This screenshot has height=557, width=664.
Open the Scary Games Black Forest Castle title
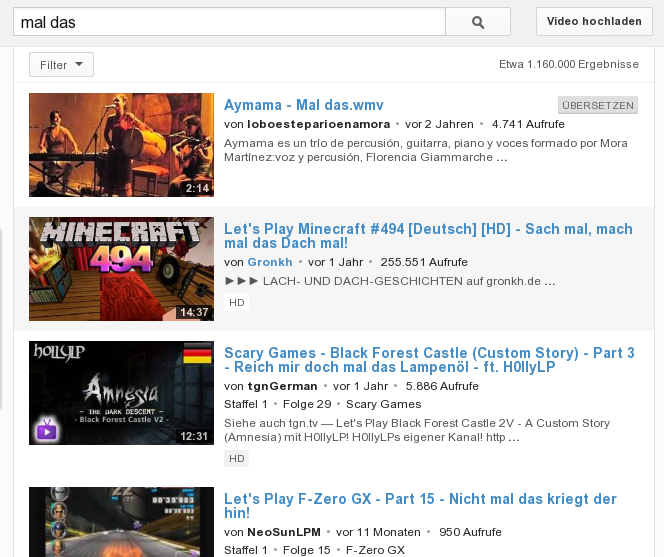point(429,360)
